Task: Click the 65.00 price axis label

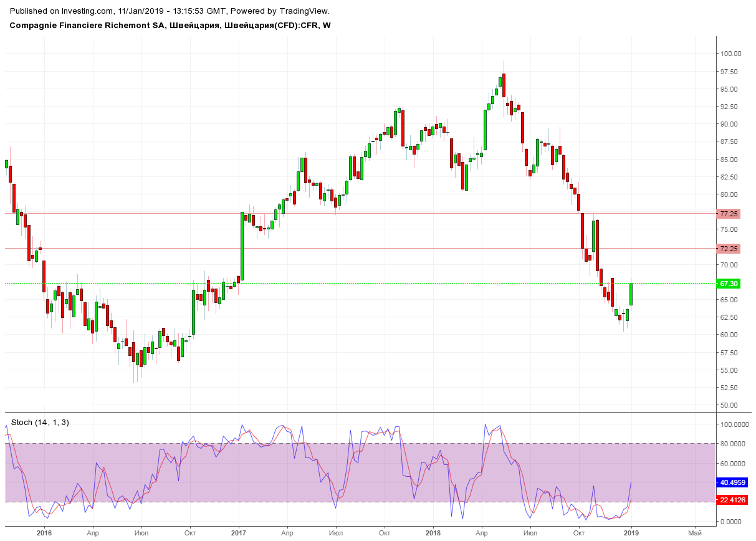Action: [730, 300]
